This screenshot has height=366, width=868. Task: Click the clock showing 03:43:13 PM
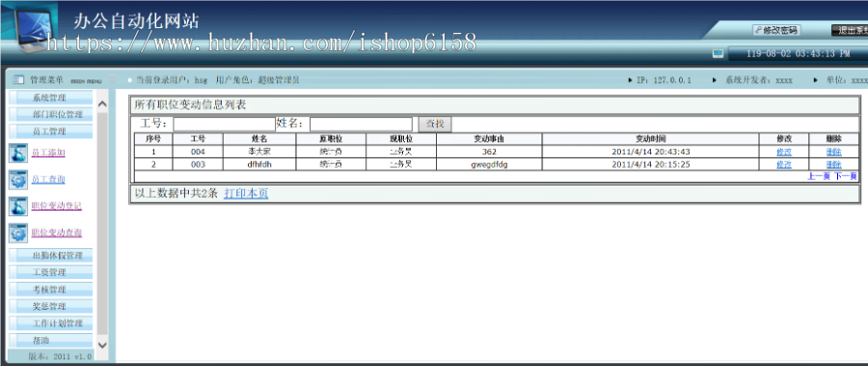pos(799,54)
